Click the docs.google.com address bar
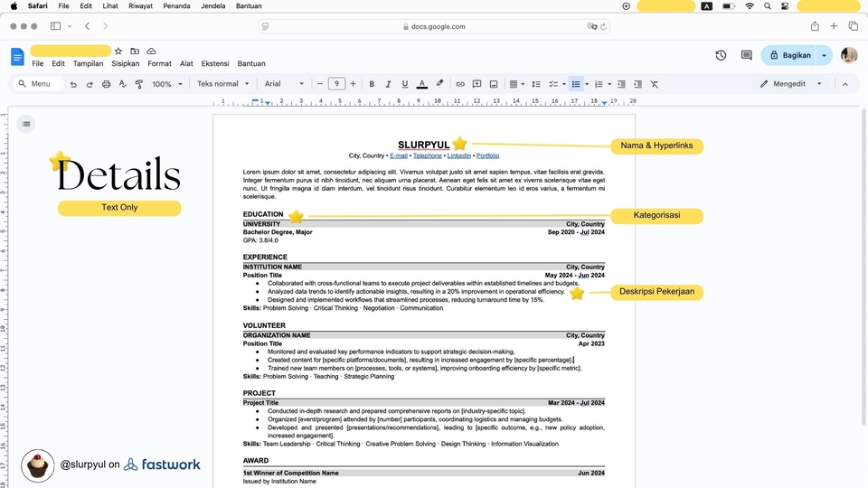868x488 pixels. (x=434, y=26)
